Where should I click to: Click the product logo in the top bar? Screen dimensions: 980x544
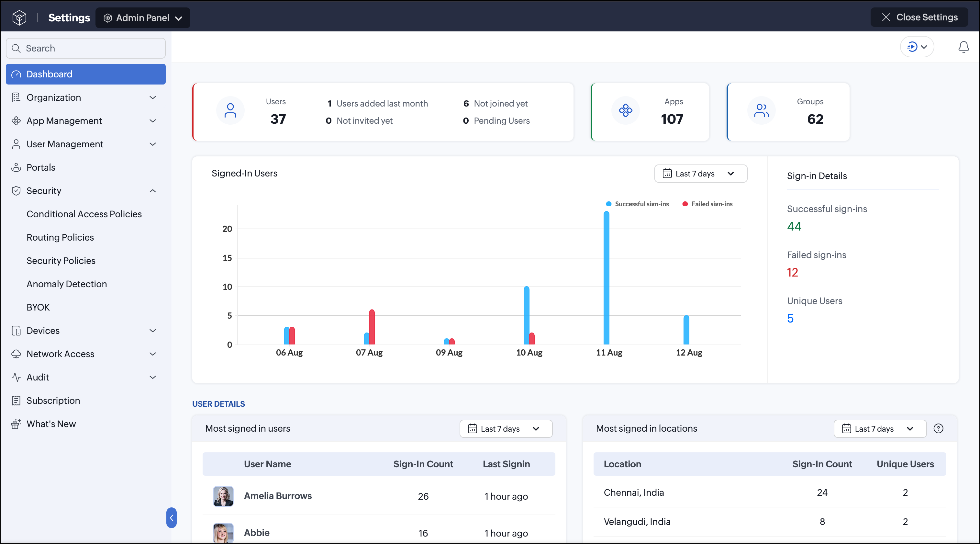pos(19,17)
